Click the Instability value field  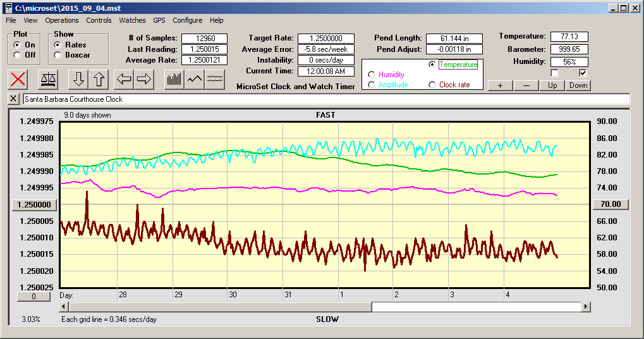(x=326, y=60)
